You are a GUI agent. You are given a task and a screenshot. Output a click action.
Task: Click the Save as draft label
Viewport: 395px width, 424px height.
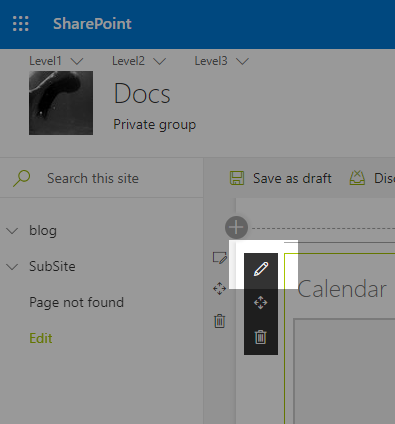(292, 178)
